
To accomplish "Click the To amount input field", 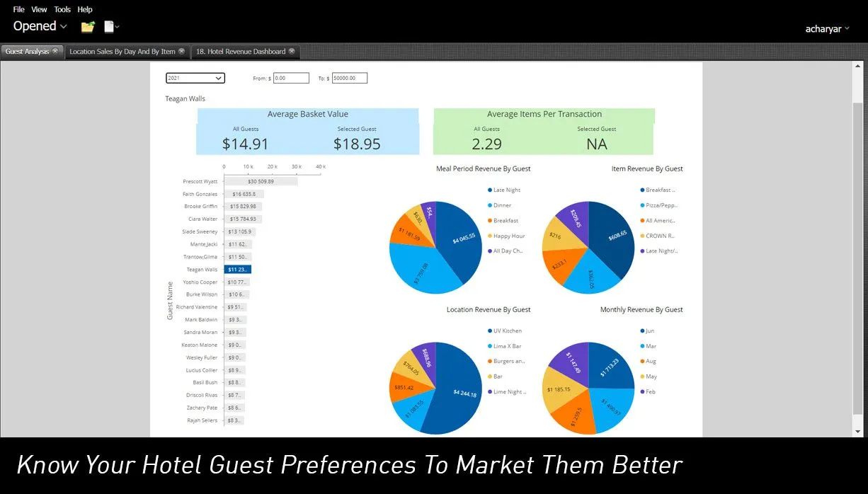I will [349, 79].
